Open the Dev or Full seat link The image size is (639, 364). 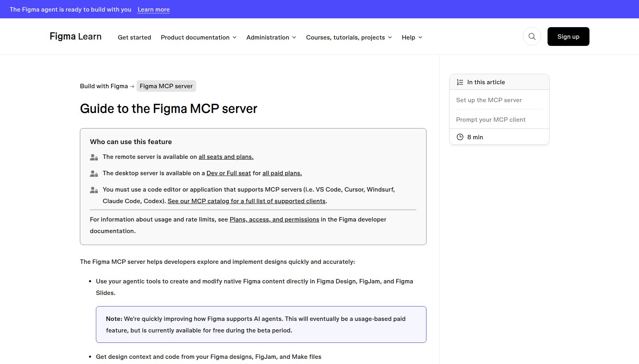229,173
